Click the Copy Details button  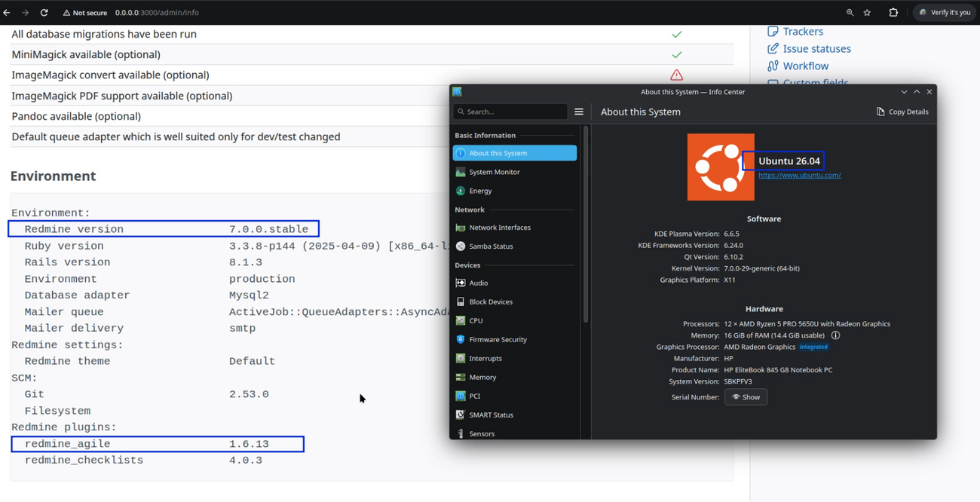pyautogui.click(x=902, y=112)
